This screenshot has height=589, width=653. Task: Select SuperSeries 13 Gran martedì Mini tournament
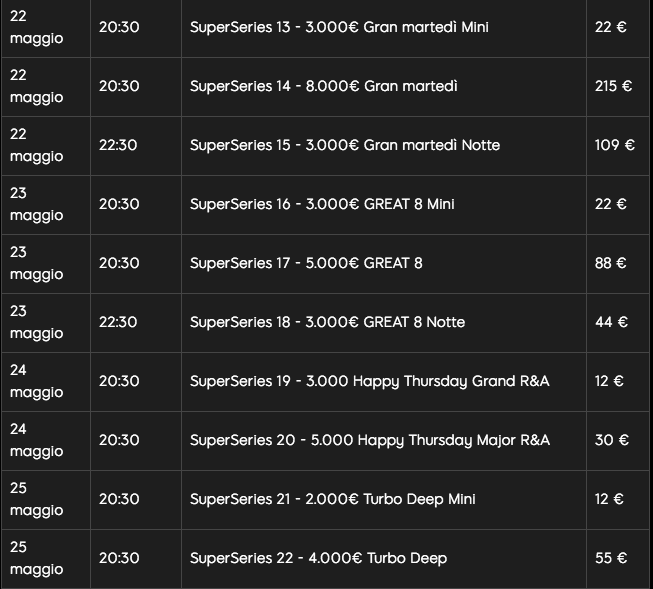(339, 27)
